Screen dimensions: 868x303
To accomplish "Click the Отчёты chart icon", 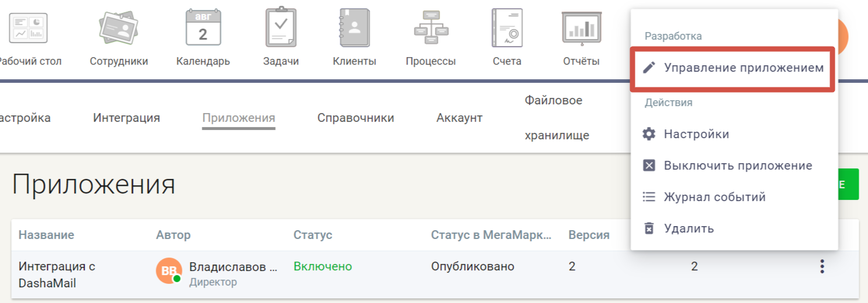I will pos(581,28).
